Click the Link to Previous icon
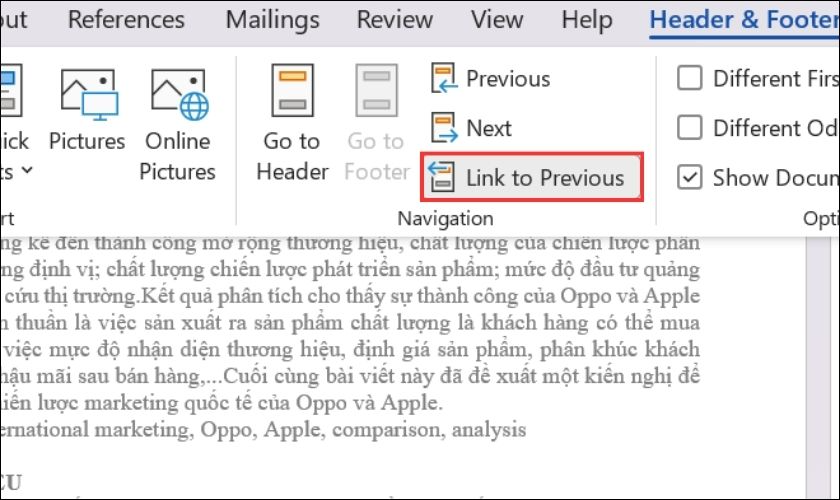 point(441,176)
